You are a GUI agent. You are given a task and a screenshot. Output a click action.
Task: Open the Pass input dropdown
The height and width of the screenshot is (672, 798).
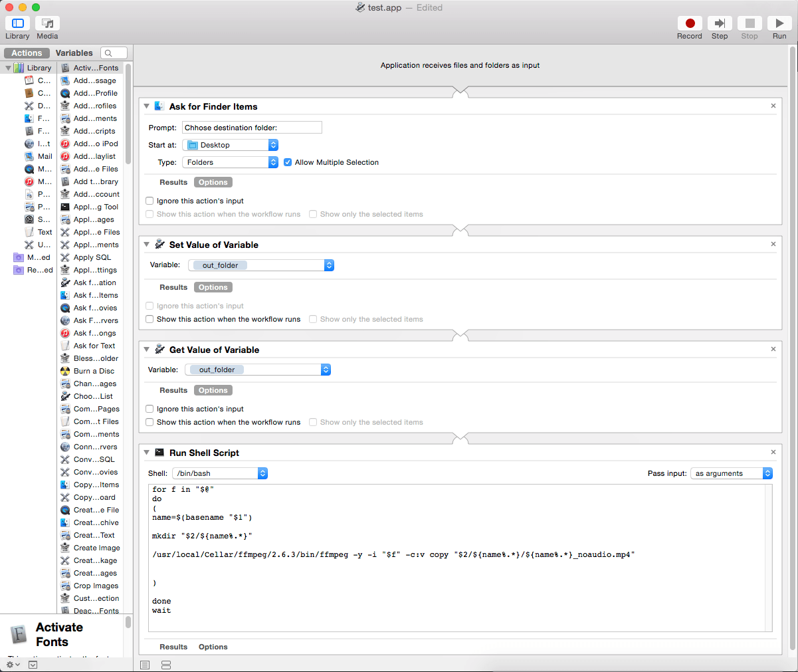point(732,473)
